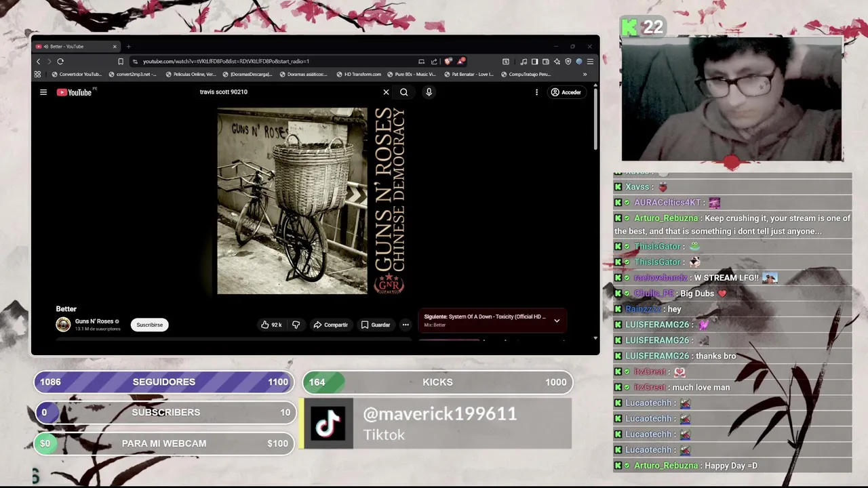Subscribe with the Suscribirse button
This screenshot has height=488, width=868.
(149, 325)
